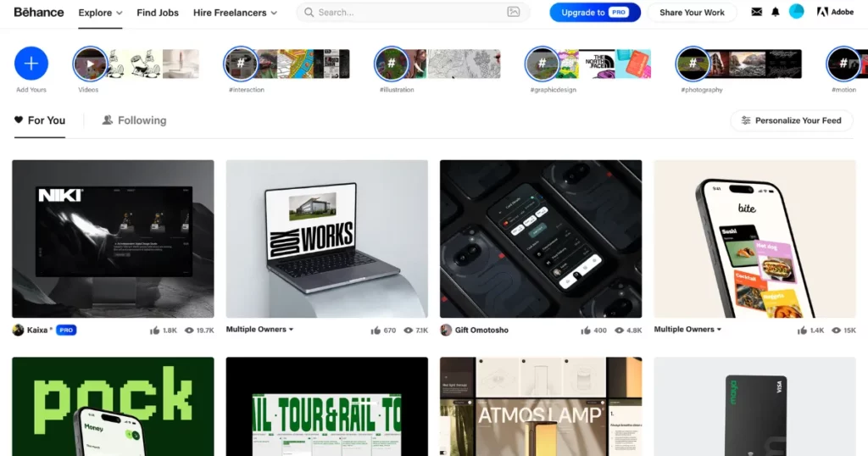This screenshot has width=868, height=456.
Task: Open the Find Jobs page
Action: (158, 13)
